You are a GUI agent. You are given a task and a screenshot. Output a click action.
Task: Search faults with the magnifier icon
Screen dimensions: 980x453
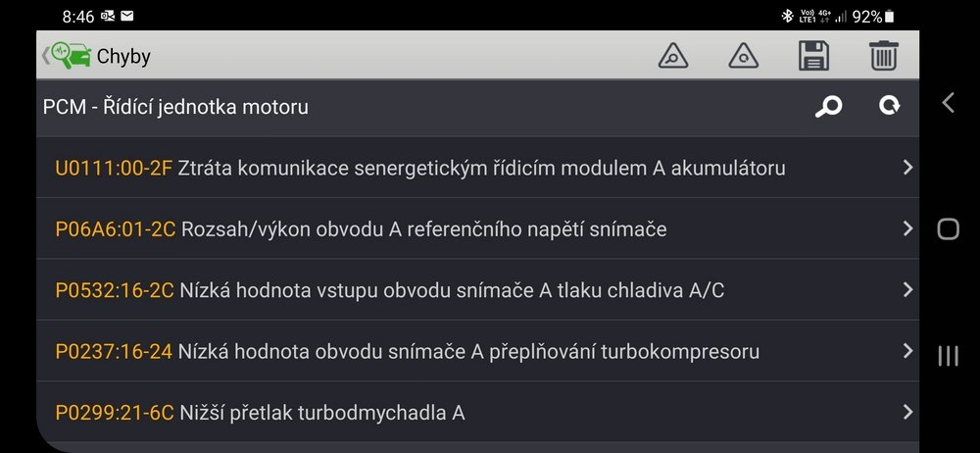[x=828, y=107]
